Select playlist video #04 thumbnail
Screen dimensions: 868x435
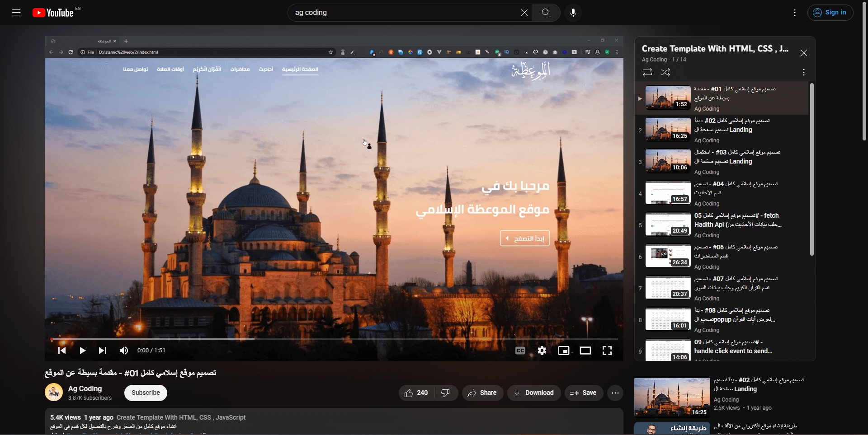coord(668,193)
